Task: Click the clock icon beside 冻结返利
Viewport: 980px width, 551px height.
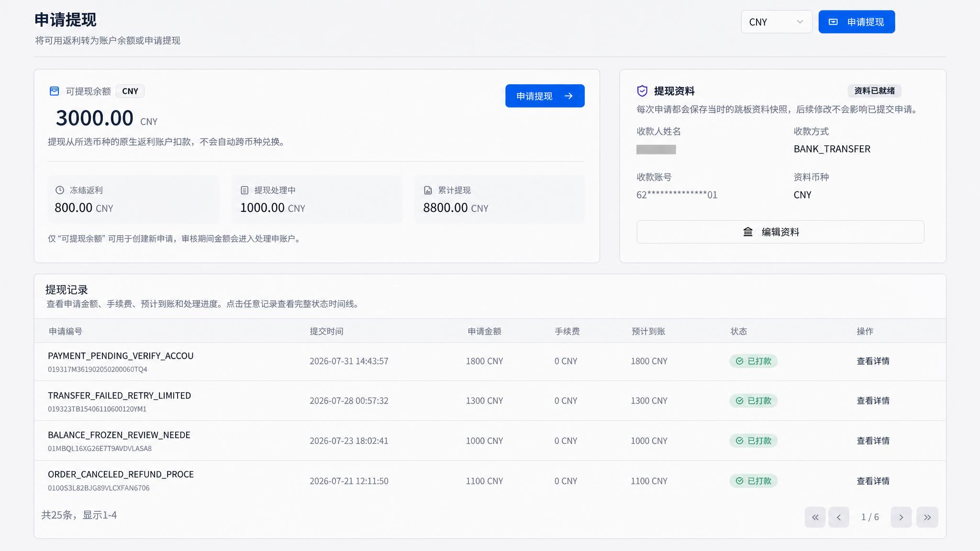Action: pyautogui.click(x=60, y=190)
